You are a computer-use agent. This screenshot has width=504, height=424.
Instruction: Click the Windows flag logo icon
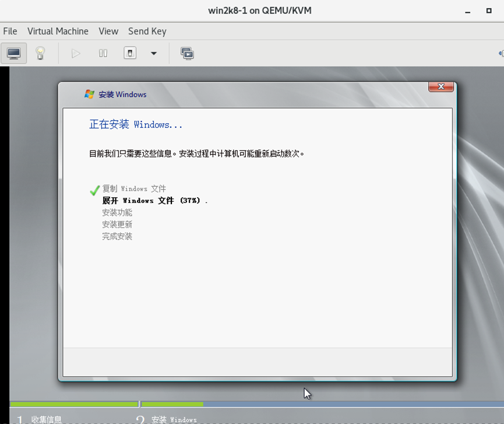pos(89,94)
